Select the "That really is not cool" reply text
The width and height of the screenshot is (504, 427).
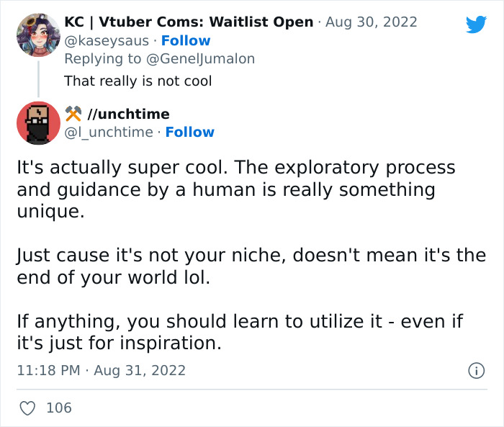[138, 81]
